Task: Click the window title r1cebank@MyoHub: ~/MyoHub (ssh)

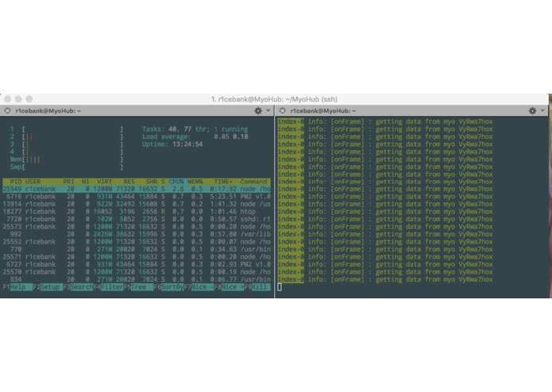Action: coord(274,99)
